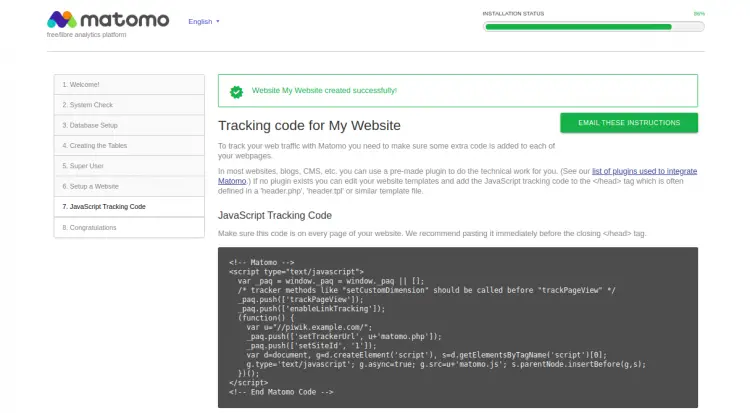The height and width of the screenshot is (413, 750).
Task: Click the piwik.example.com code line
Action: click(309, 327)
